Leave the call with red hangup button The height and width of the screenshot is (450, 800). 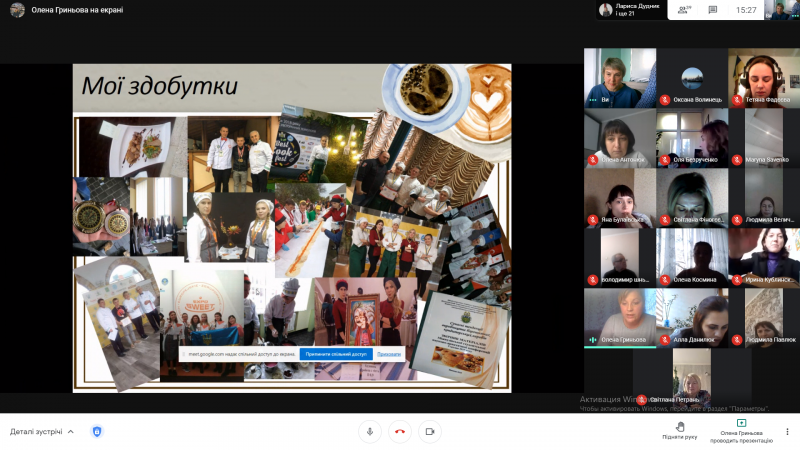(x=400, y=432)
